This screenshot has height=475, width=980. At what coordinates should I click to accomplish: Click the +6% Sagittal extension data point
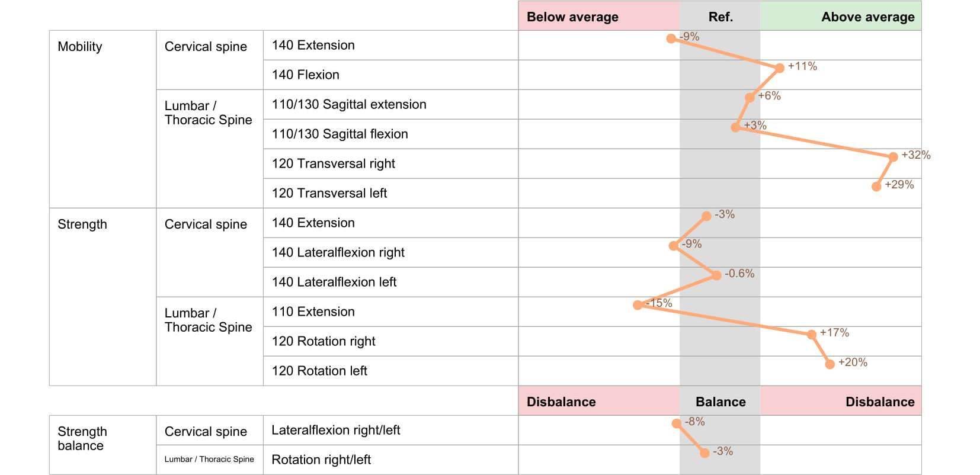(750, 98)
